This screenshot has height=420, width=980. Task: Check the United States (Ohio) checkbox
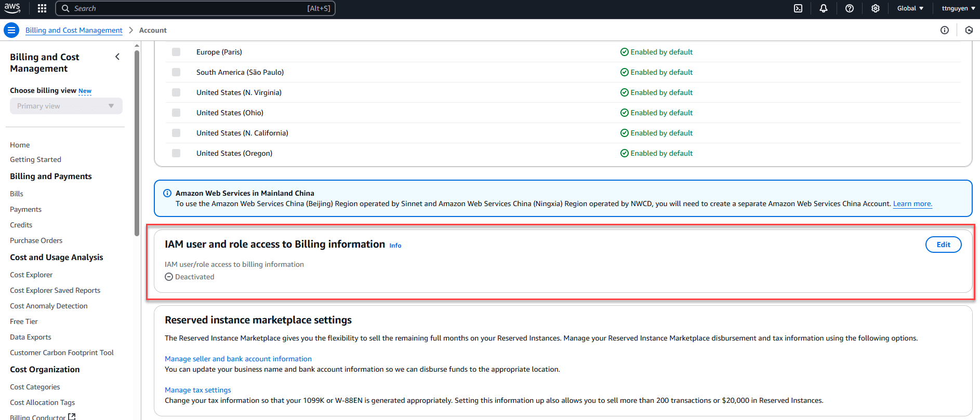click(x=176, y=113)
